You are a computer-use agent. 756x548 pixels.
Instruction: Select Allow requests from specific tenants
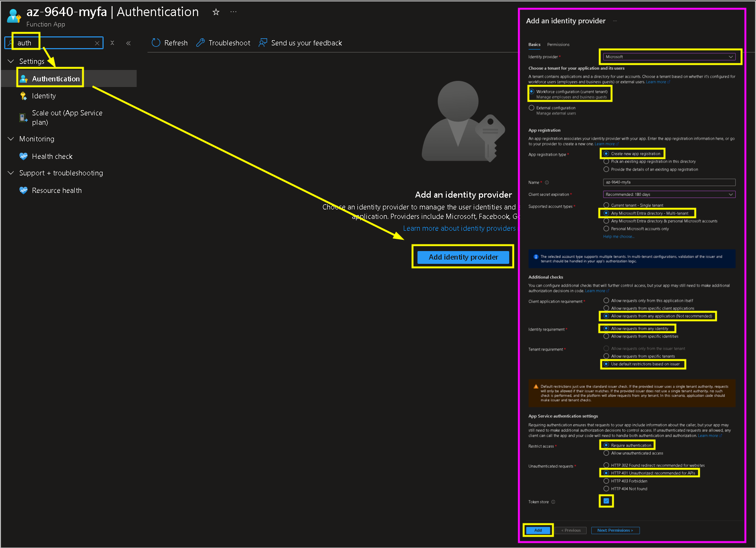click(606, 357)
